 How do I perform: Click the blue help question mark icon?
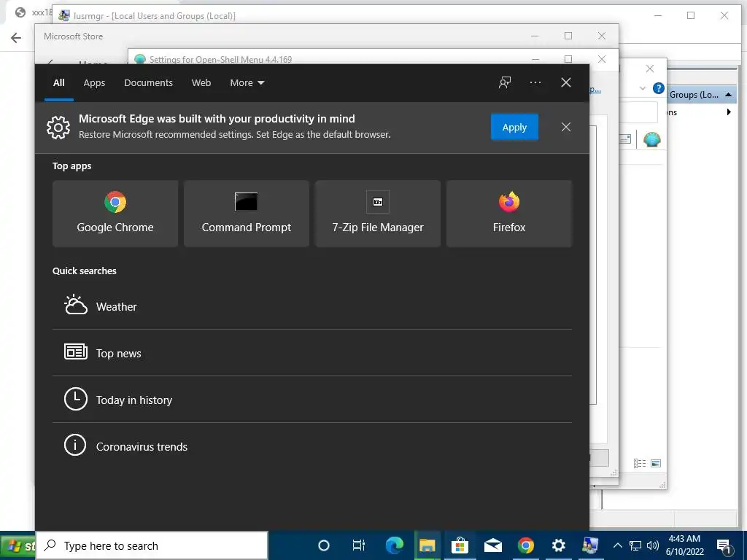[x=659, y=88]
